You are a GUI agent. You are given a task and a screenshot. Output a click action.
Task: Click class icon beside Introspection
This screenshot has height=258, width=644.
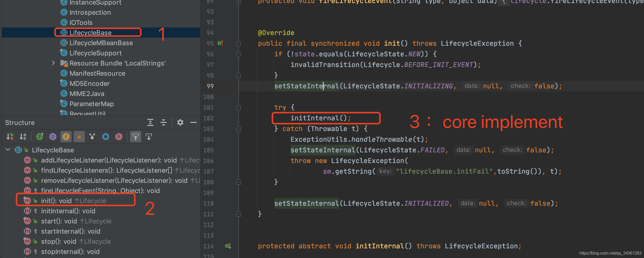[x=64, y=12]
